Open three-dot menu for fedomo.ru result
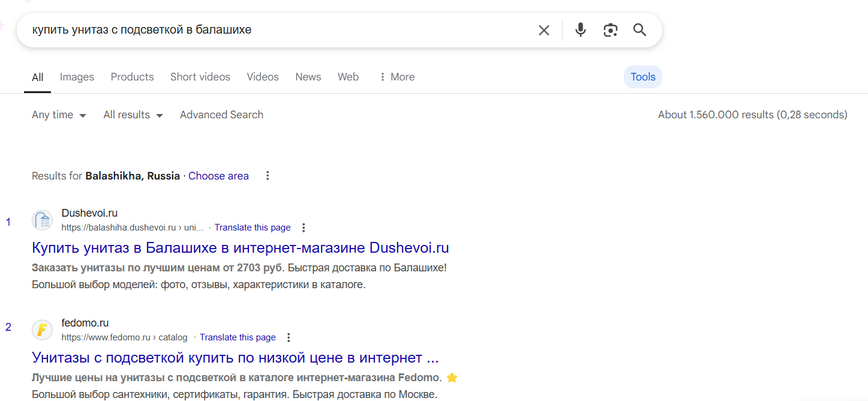This screenshot has height=401, width=868. tap(289, 337)
